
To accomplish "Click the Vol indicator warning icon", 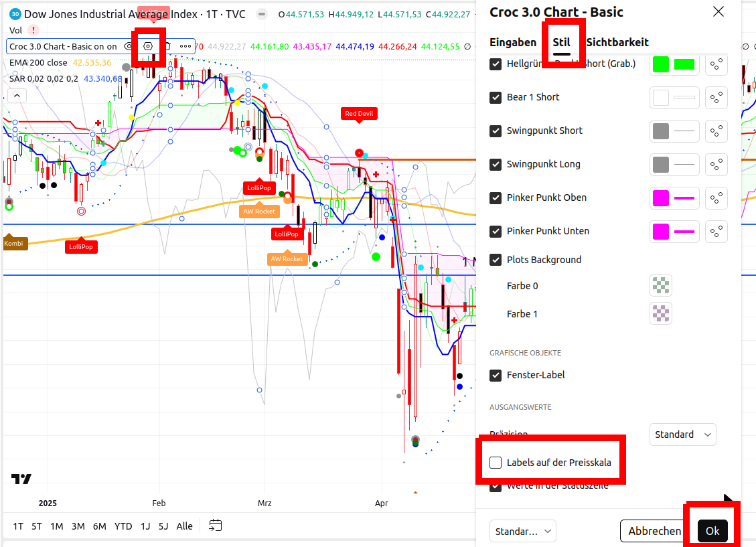I will click(x=33, y=30).
